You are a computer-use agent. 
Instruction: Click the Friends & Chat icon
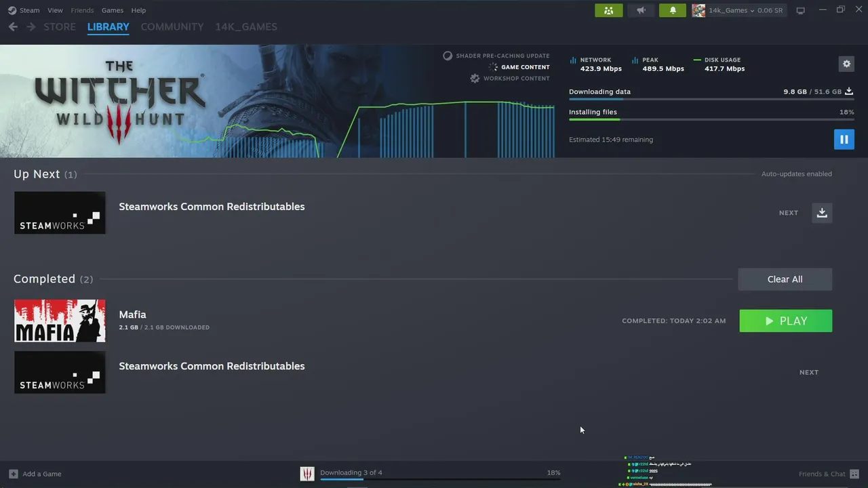pyautogui.click(x=854, y=474)
